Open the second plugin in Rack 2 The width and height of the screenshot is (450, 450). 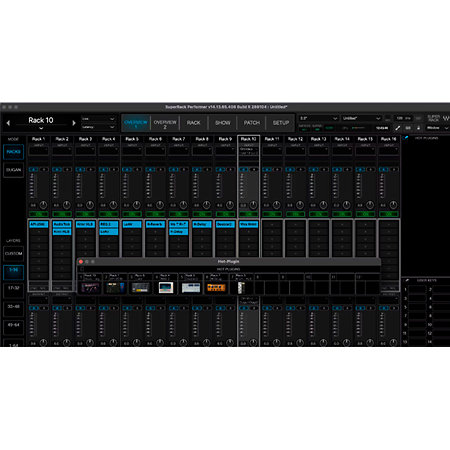pyautogui.click(x=62, y=232)
